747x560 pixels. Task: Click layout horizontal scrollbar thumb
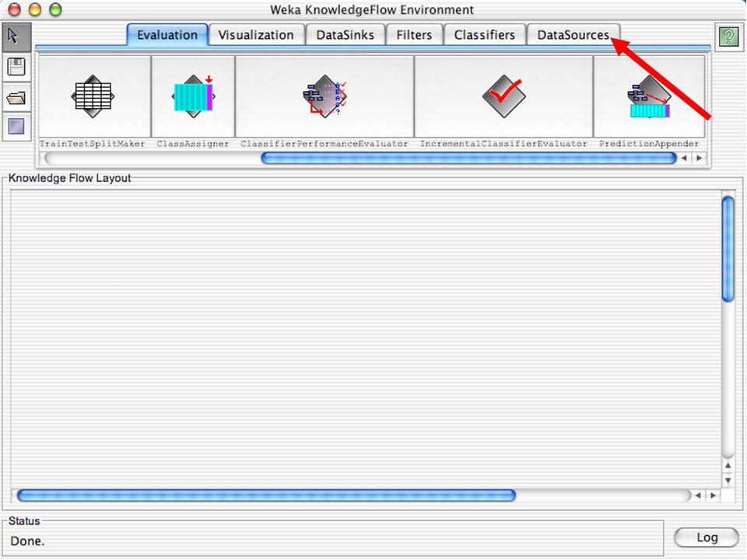pyautogui.click(x=266, y=495)
